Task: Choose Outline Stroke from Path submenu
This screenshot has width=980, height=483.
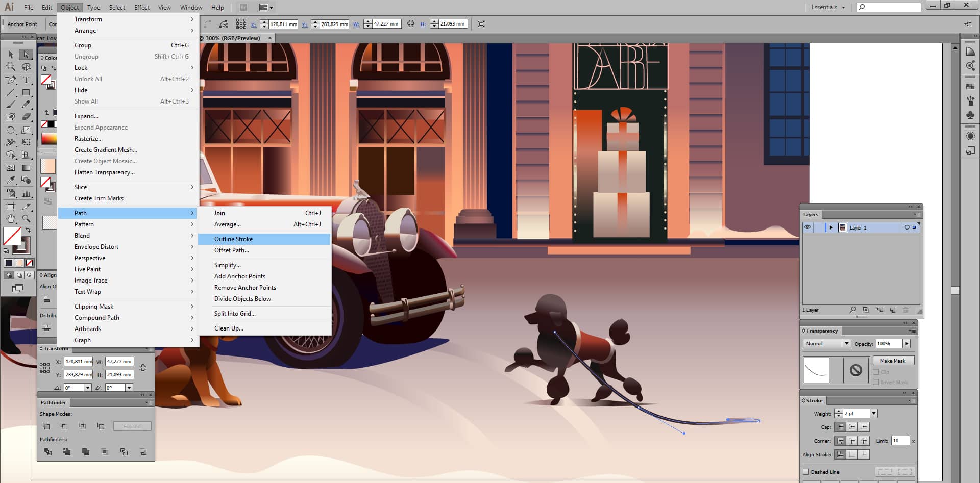Action: (x=234, y=239)
